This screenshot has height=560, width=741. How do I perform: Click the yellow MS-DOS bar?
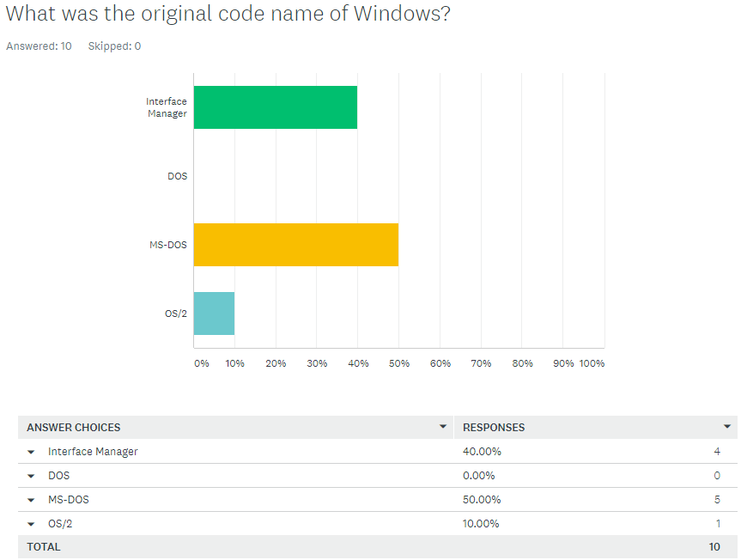[296, 245]
